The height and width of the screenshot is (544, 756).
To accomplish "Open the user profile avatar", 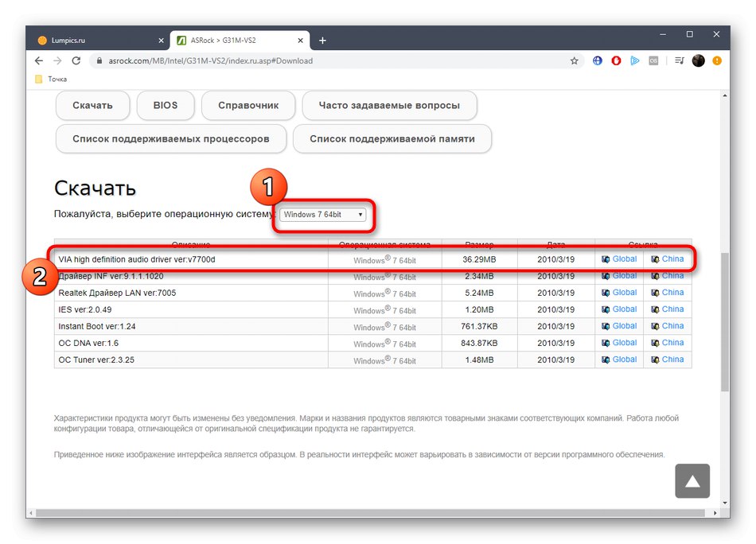I will tap(698, 60).
